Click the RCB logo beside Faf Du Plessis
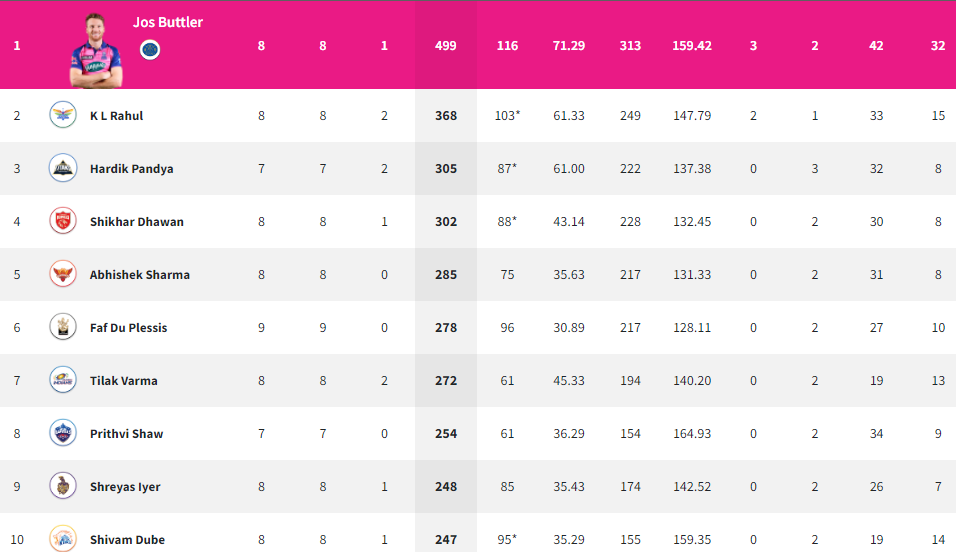 point(63,327)
